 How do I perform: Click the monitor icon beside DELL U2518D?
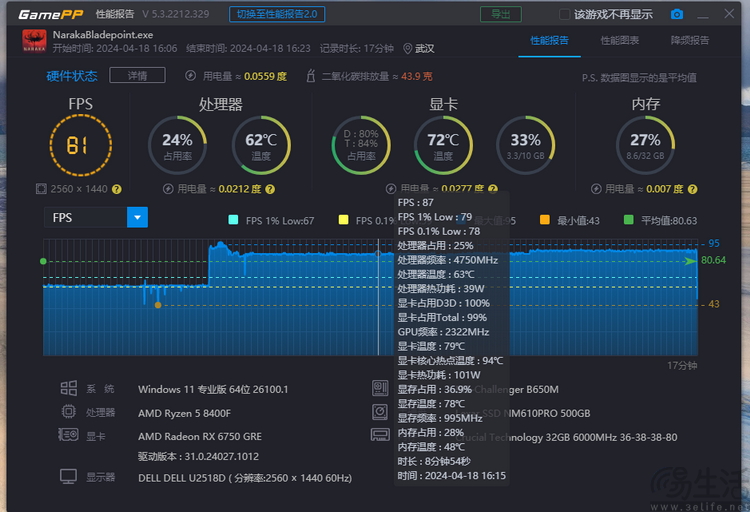tap(68, 477)
